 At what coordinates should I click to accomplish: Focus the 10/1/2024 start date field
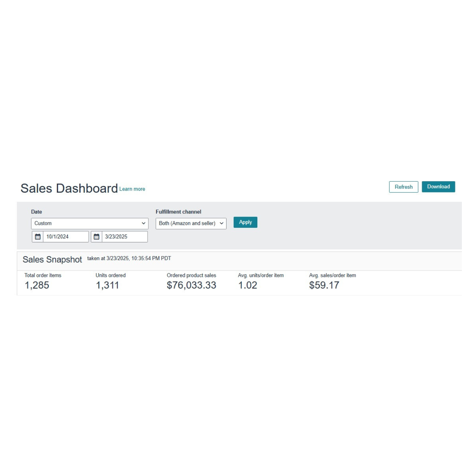pyautogui.click(x=65, y=237)
